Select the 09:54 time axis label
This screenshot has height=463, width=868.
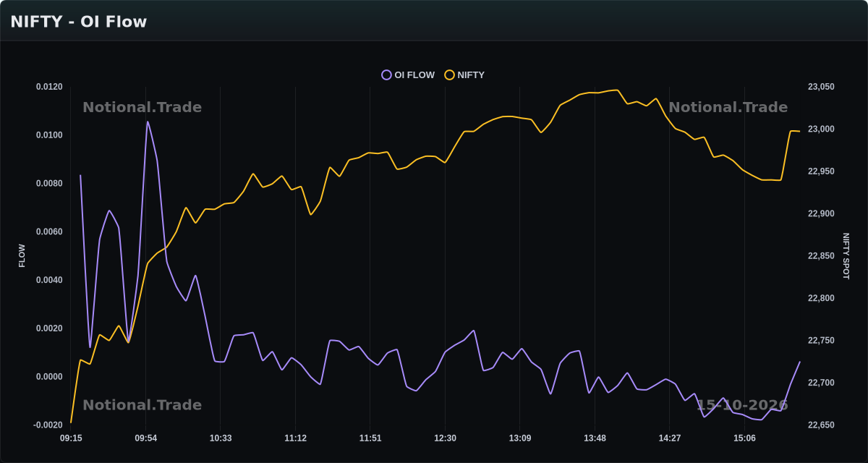146,438
